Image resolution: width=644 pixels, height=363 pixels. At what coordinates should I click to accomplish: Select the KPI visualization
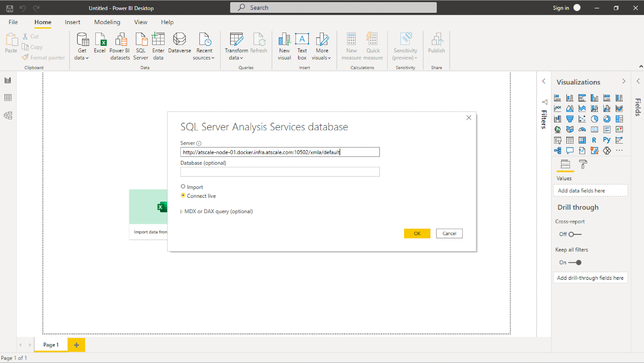619,129
